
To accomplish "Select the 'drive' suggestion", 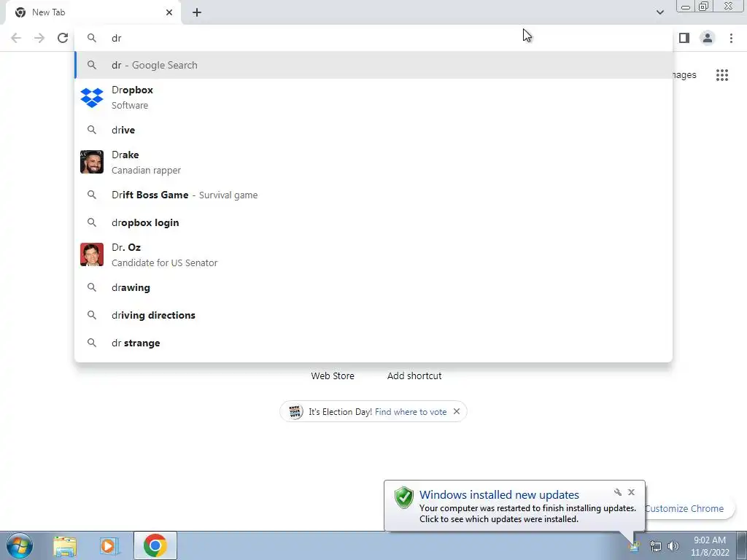I will pyautogui.click(x=373, y=130).
